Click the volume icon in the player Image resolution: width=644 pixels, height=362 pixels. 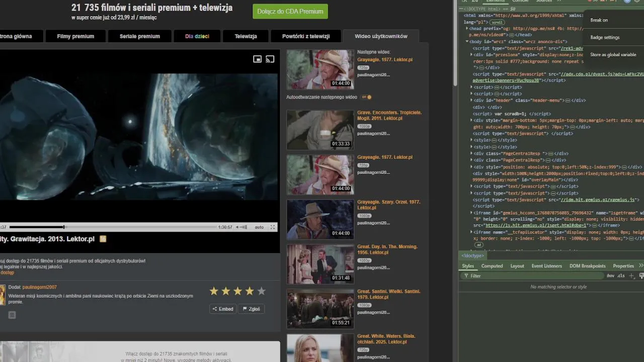tap(238, 227)
